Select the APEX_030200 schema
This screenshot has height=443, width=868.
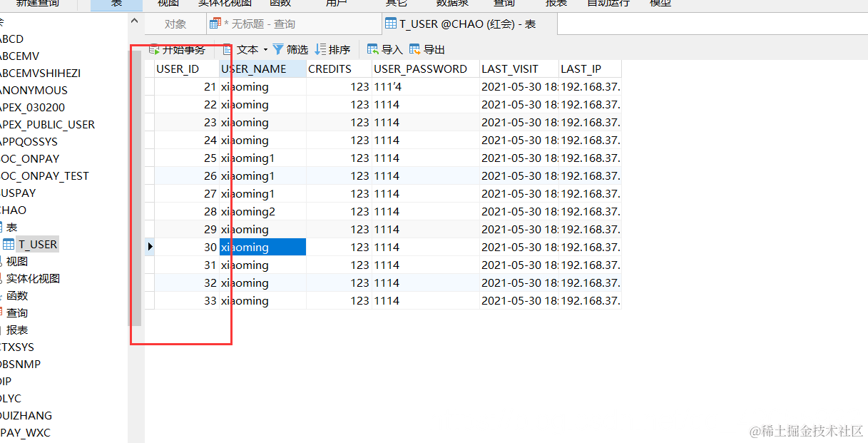click(32, 108)
